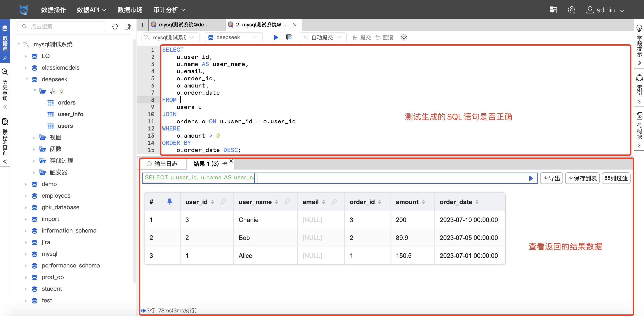Open the auto-commit mode dropdown
644x316 pixels.
(323, 37)
